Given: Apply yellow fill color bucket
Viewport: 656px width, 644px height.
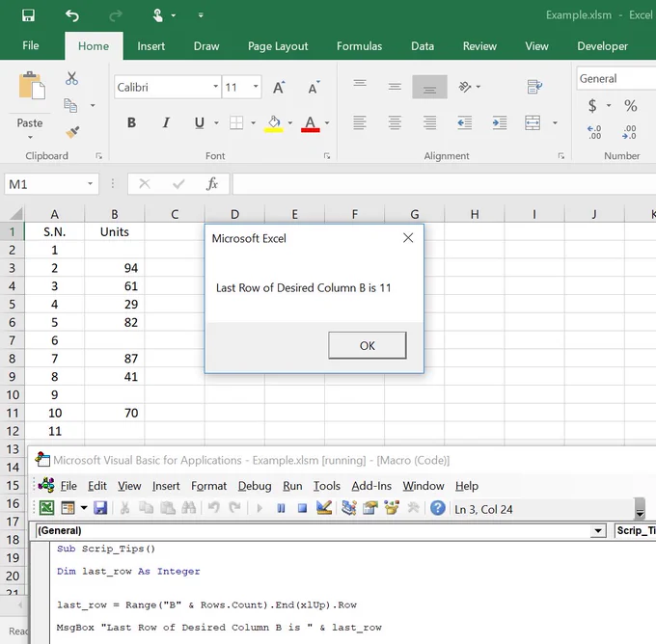Looking at the screenshot, I should pos(274,123).
